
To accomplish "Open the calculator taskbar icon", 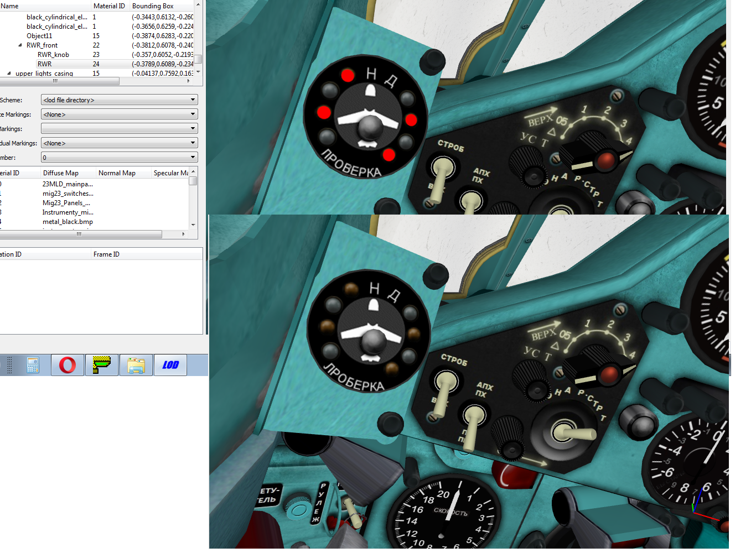I will click(33, 365).
